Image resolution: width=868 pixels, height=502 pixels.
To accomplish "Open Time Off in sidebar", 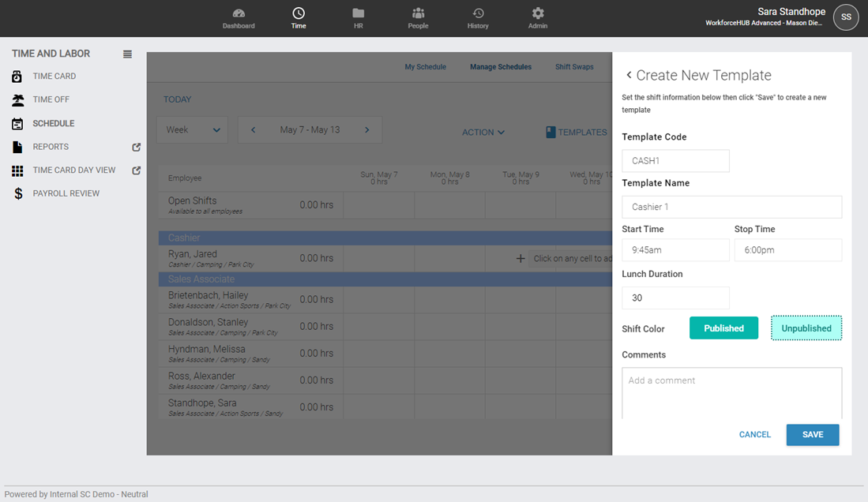I will click(x=51, y=99).
